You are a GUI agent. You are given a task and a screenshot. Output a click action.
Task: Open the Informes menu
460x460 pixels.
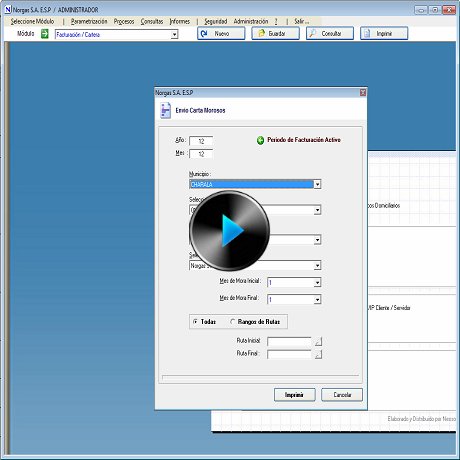click(180, 22)
